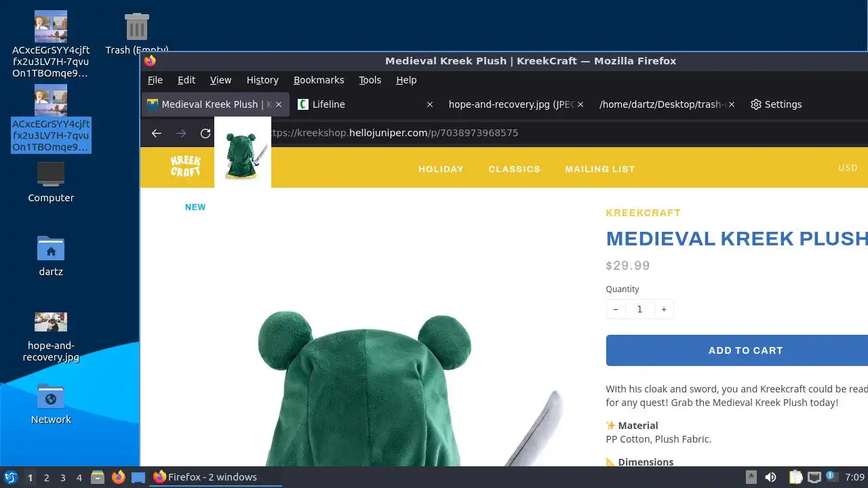Image resolution: width=868 pixels, height=488 pixels.
Task: Click the ADD TO CART button
Action: 737,350
